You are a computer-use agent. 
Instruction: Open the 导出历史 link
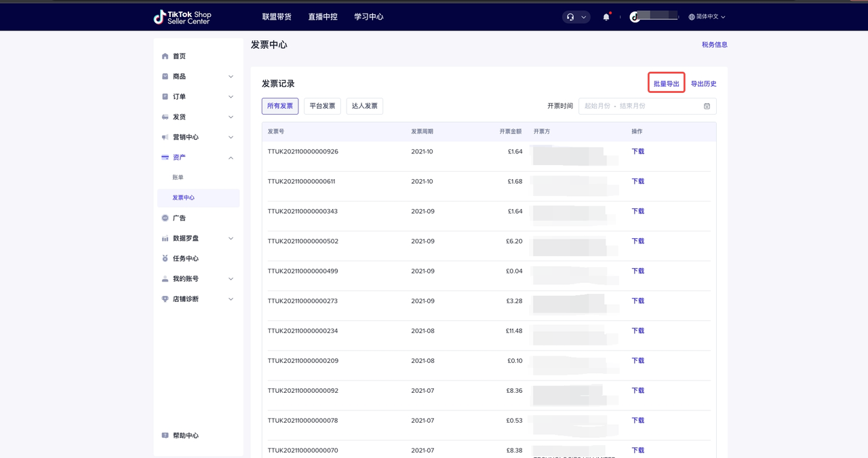[703, 84]
